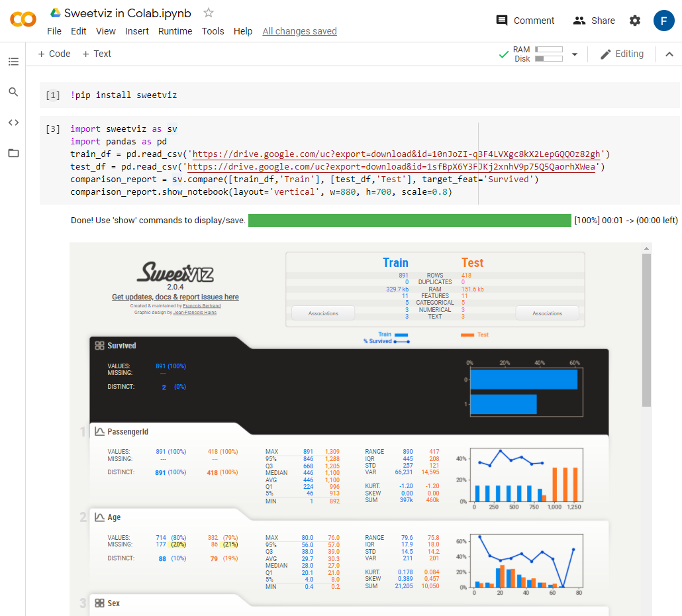
Task: Open the settings gear icon
Action: 635,21
